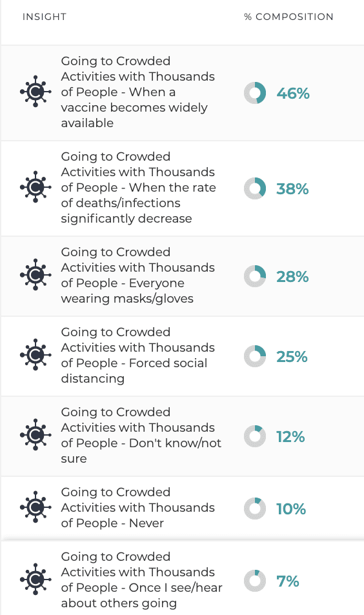Click the 10% composition value

pyautogui.click(x=291, y=509)
